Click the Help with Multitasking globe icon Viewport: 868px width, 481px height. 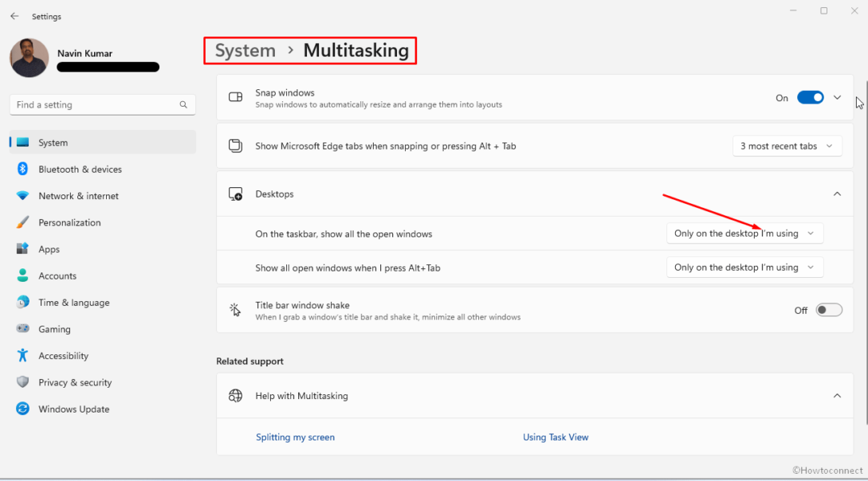click(235, 395)
